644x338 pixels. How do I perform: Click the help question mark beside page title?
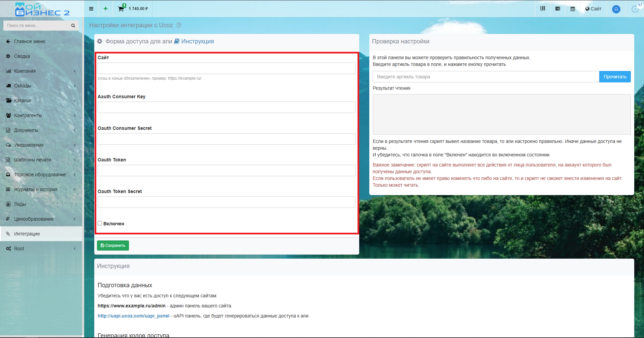(179, 25)
